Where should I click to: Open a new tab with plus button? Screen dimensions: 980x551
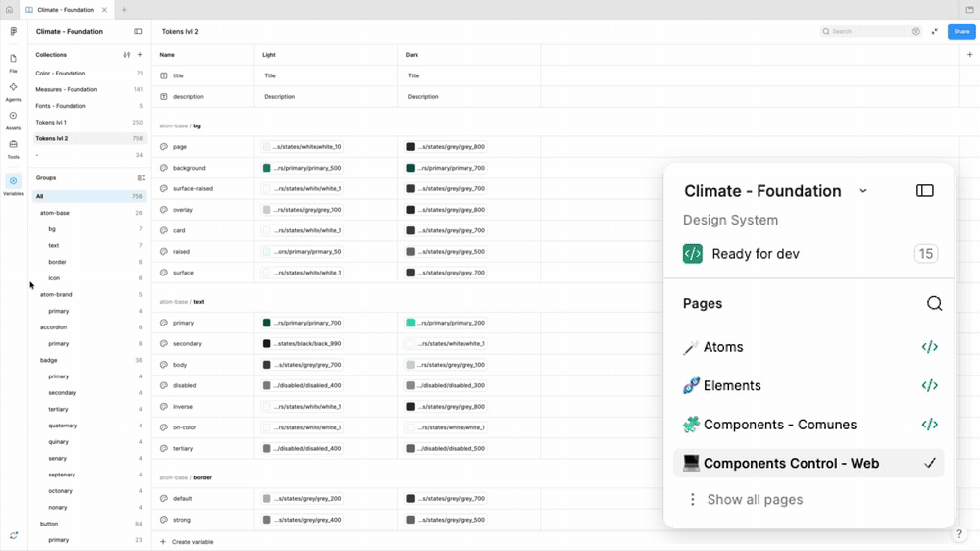(124, 10)
